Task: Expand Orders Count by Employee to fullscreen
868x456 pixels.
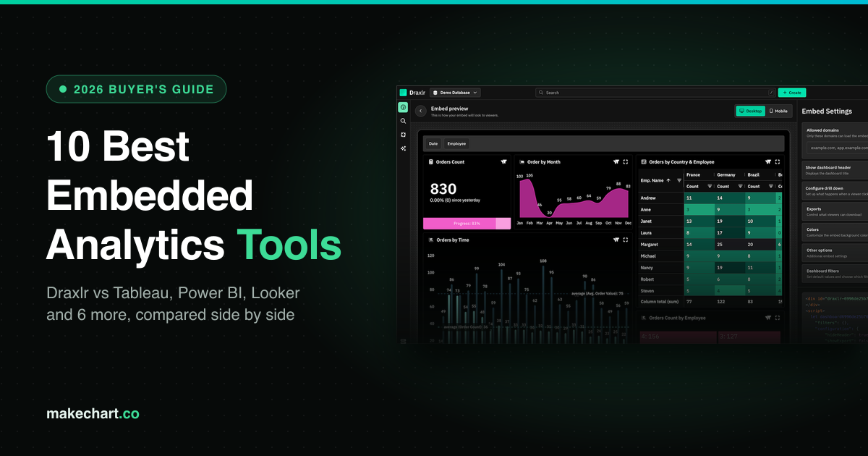Action: coord(778,317)
